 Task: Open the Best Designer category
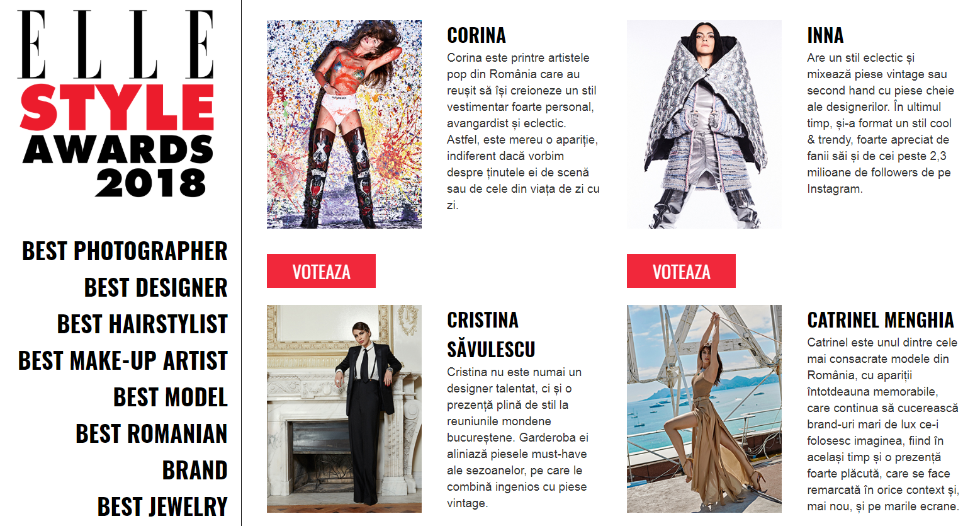click(156, 287)
